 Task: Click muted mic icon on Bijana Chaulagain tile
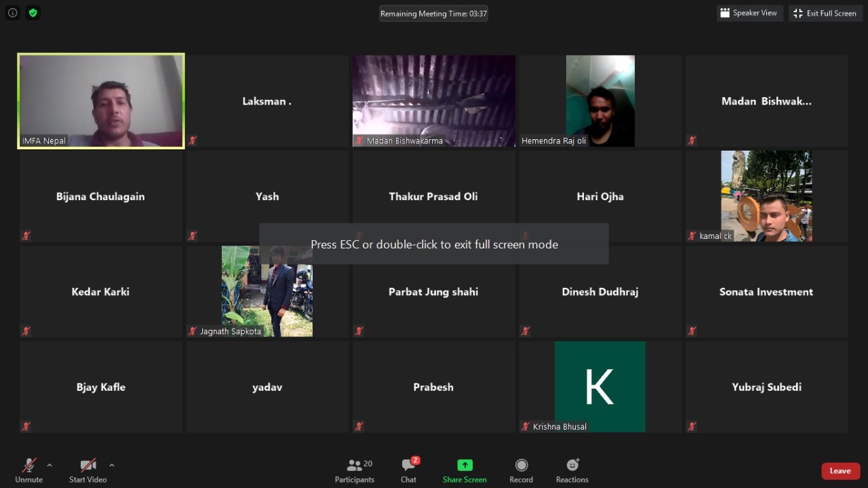click(26, 236)
